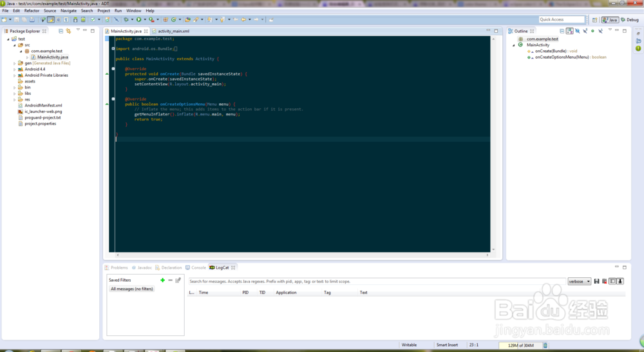Image resolution: width=644 pixels, height=352 pixels.
Task: Click the heap status 129M of 304M bar
Action: click(x=521, y=346)
